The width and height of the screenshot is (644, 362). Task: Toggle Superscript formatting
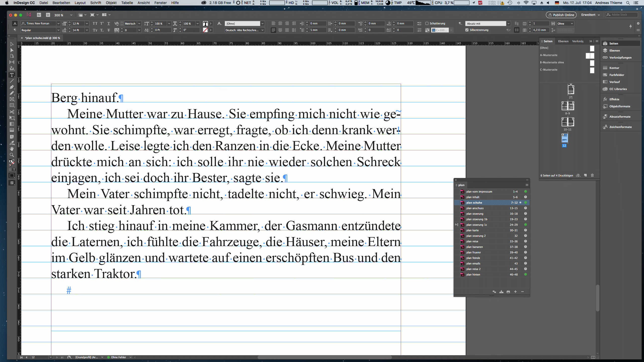click(x=102, y=23)
